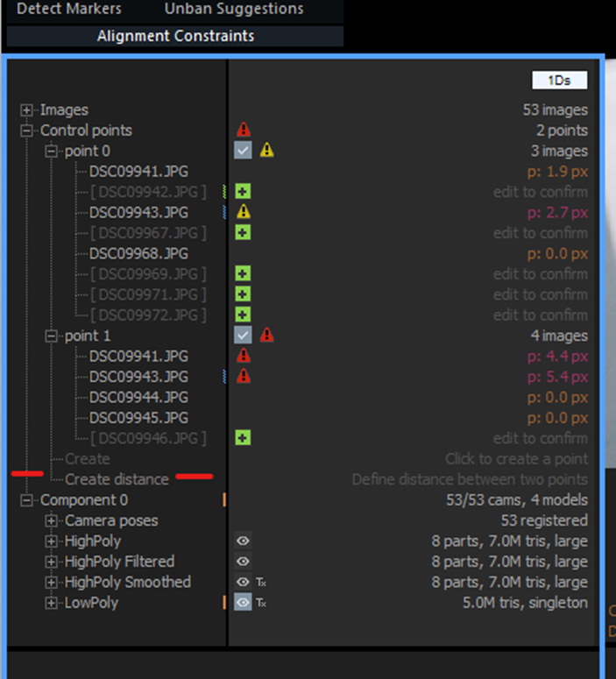Screen dimensions: 616x679
Task: Hide the HighPoly model with eye icon
Action: point(243,541)
